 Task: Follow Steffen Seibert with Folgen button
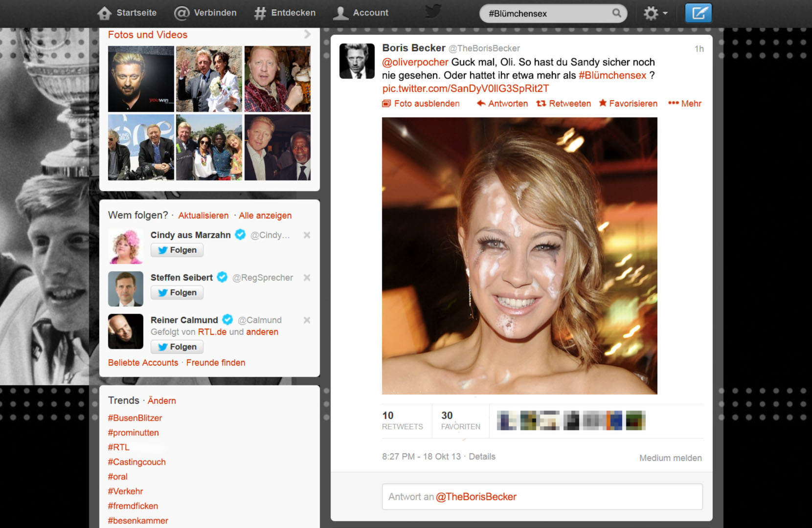tap(177, 292)
